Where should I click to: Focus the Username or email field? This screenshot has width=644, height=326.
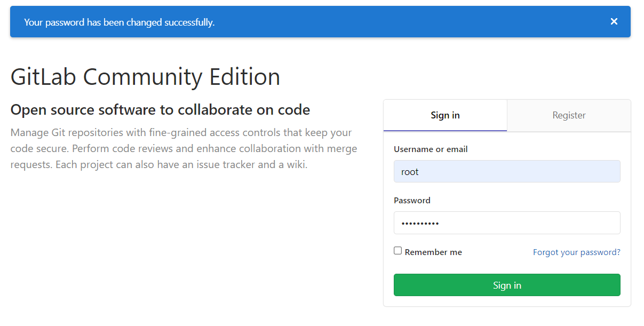click(507, 172)
